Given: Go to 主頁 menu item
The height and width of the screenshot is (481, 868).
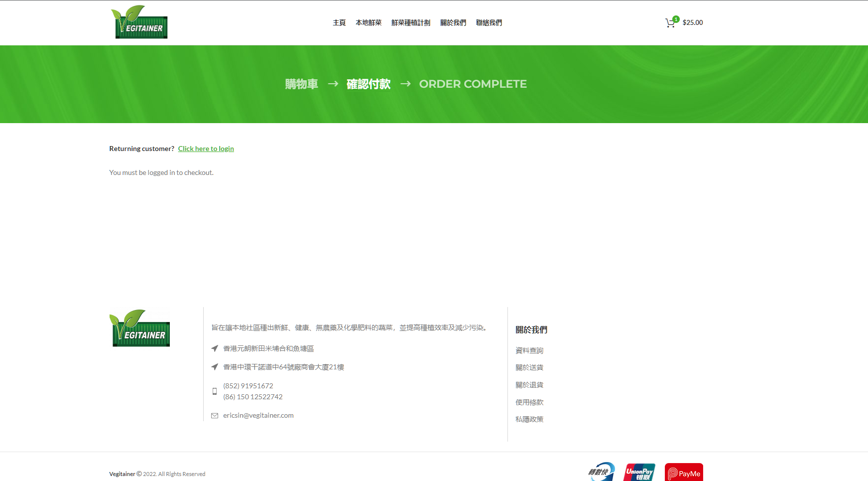Looking at the screenshot, I should click(x=339, y=22).
